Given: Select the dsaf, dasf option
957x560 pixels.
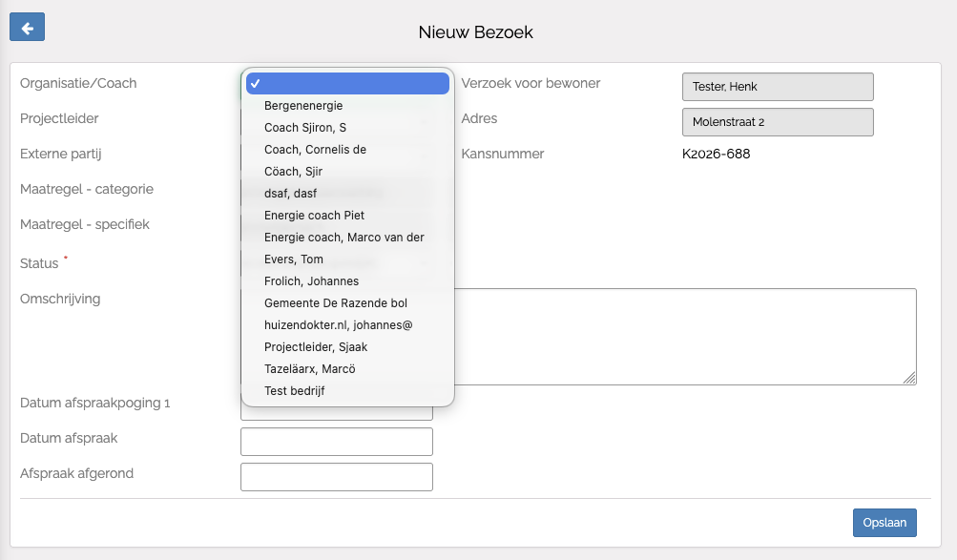Looking at the screenshot, I should (290, 194).
